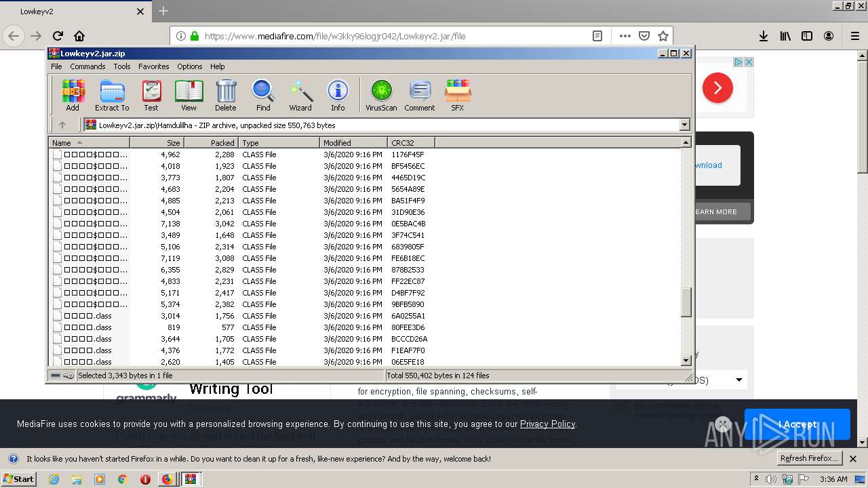
Task: Click the Delete trash icon
Action: 226,95
